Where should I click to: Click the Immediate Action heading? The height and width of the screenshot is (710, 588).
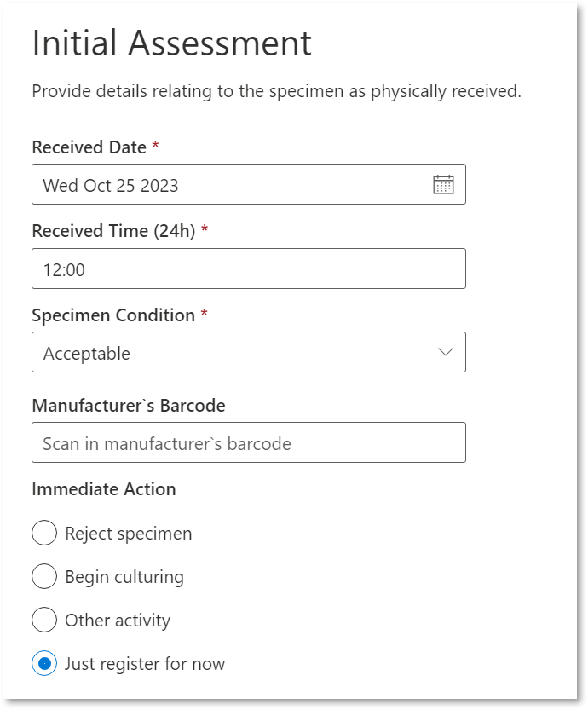[x=104, y=489]
